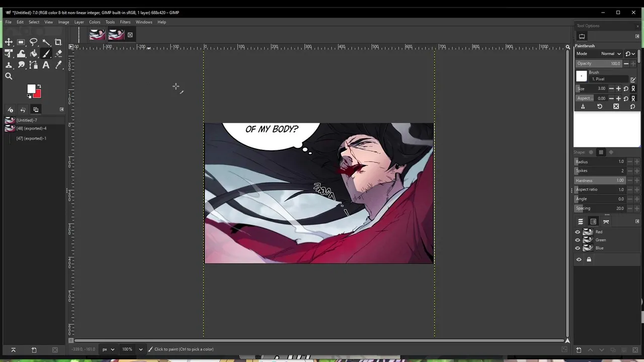Switch to Images dock tab

click(x=36, y=110)
